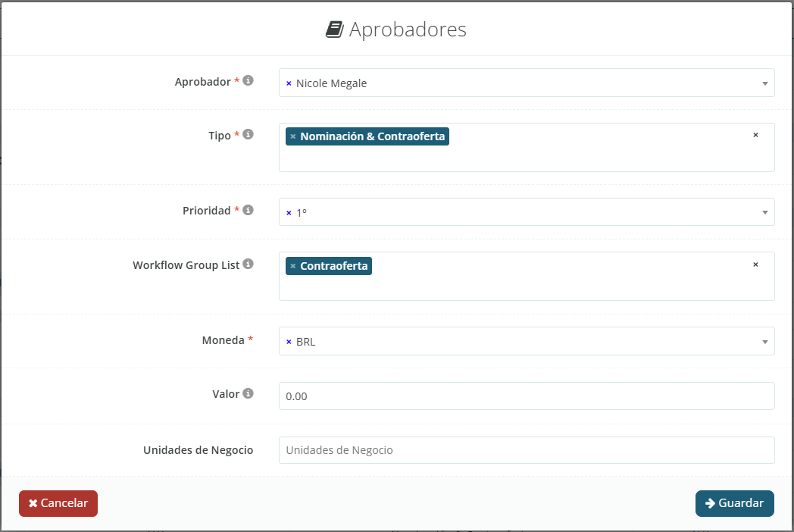794x532 pixels.
Task: Focus the Unidades de Negocio field
Action: (x=526, y=450)
